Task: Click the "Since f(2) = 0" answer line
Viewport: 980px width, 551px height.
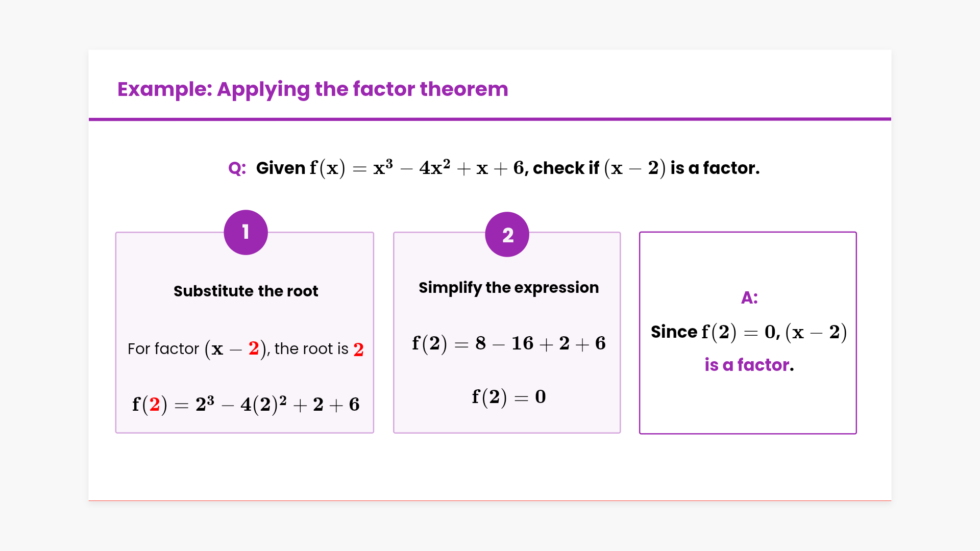Action: (x=748, y=332)
